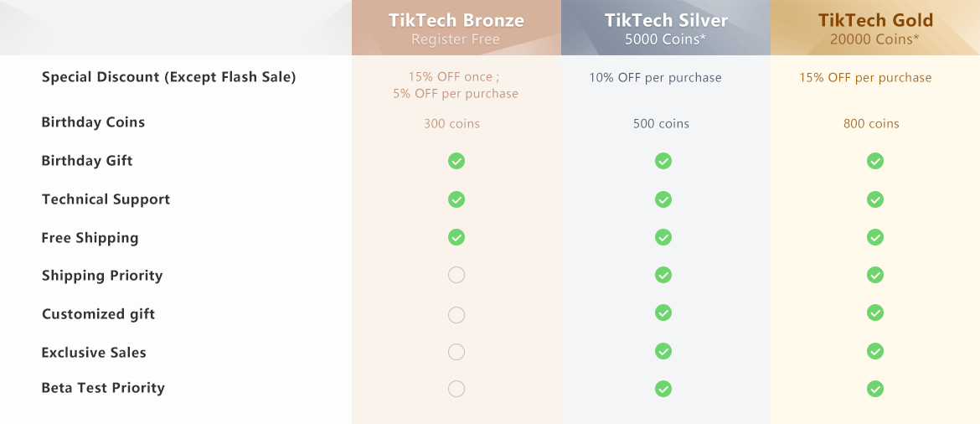This screenshot has width=980, height=424.
Task: Click Bronze Free Shipping green checkmark
Action: (456, 238)
